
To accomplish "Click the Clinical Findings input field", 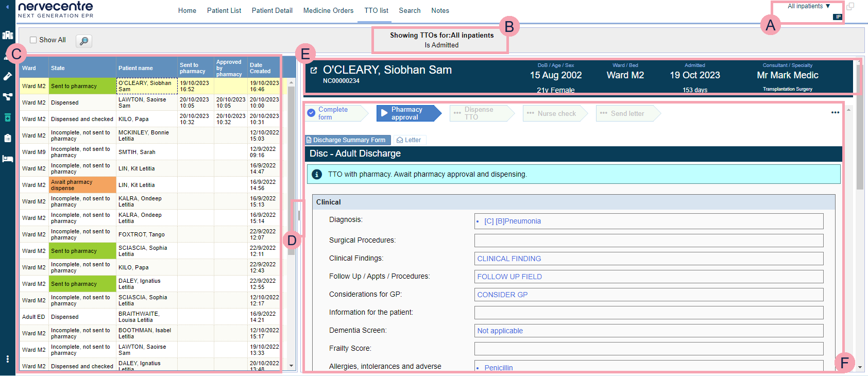I will point(648,259).
